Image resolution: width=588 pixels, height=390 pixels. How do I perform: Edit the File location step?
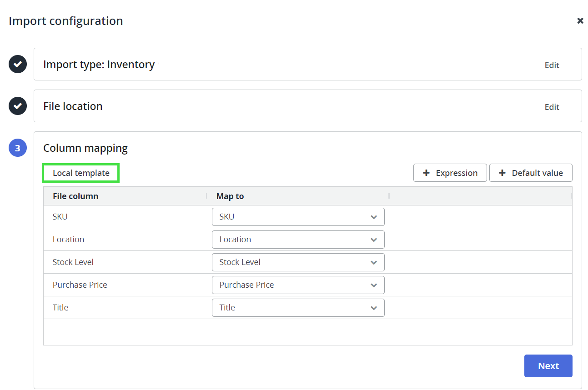point(552,107)
